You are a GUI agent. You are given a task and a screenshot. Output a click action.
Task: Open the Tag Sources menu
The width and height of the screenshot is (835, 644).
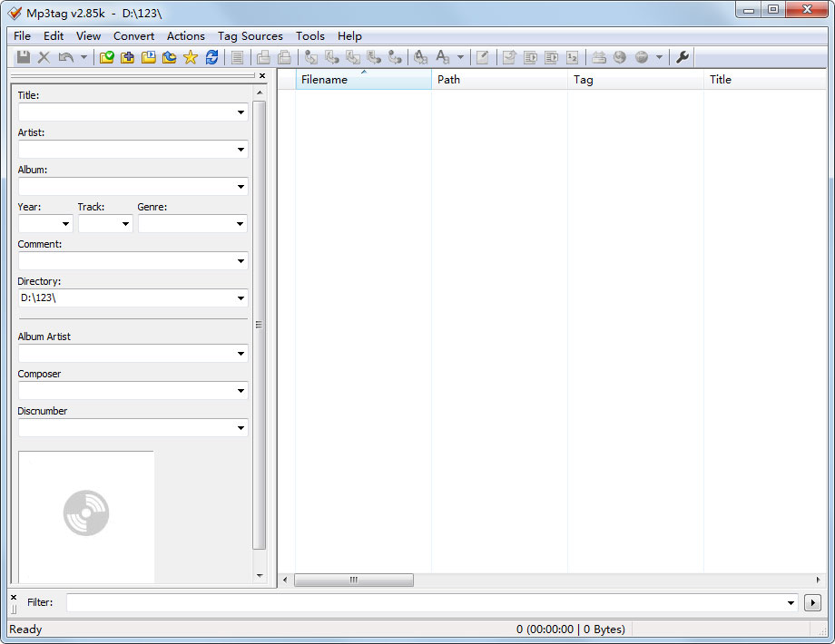[x=250, y=36]
